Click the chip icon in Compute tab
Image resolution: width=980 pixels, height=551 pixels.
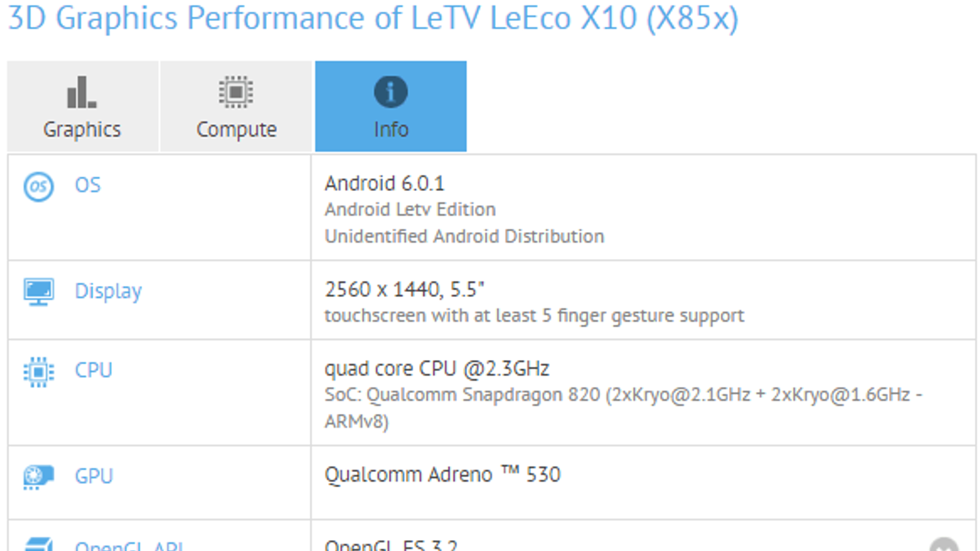tap(236, 92)
